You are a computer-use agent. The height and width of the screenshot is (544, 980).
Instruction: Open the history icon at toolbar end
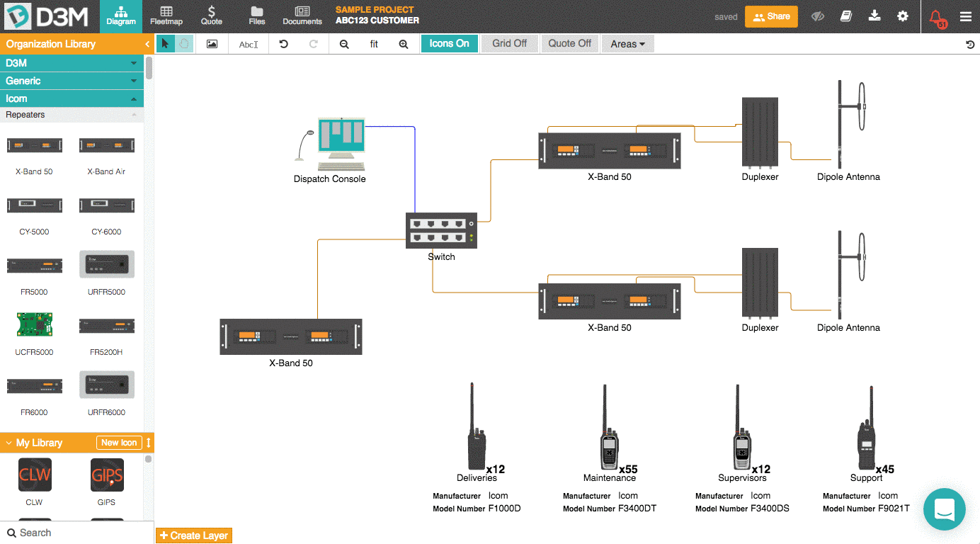tap(970, 45)
